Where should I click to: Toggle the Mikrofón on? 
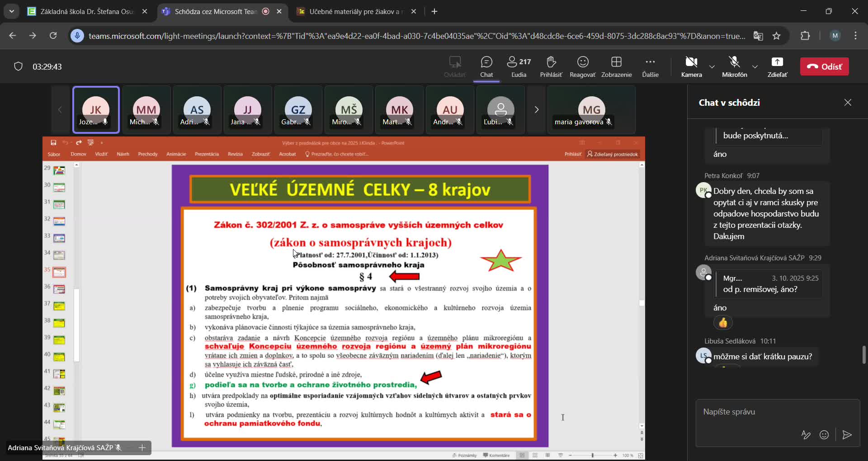pyautogui.click(x=735, y=66)
